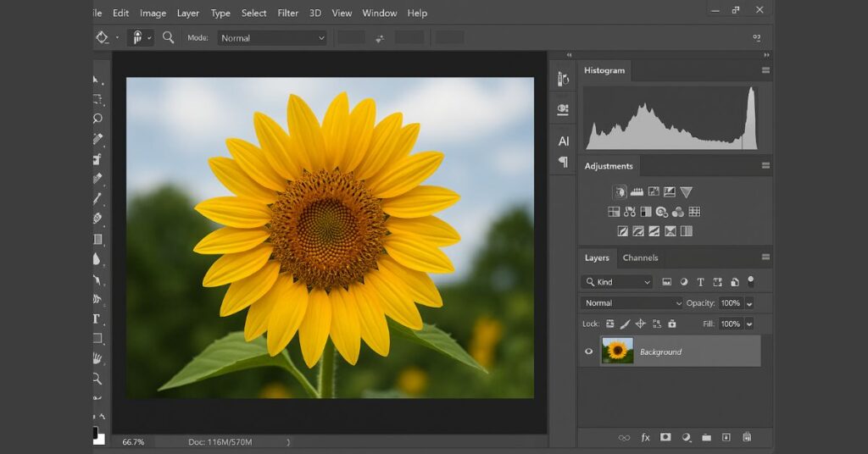Select the Rectangular Marquee tool
The width and height of the screenshot is (868, 454).
[98, 100]
